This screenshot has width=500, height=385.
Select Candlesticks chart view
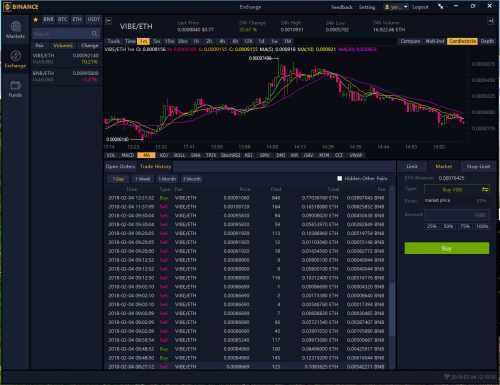tap(462, 41)
